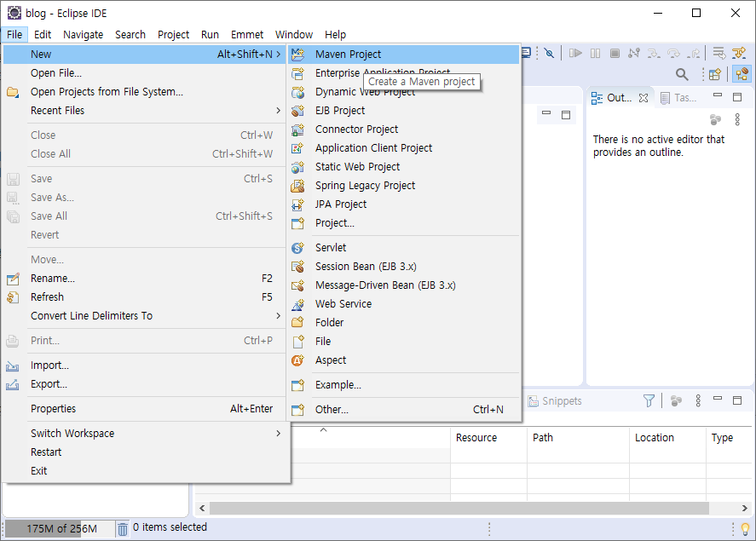Toggle Skip All Breakpoints in the toolbar

tap(549, 53)
